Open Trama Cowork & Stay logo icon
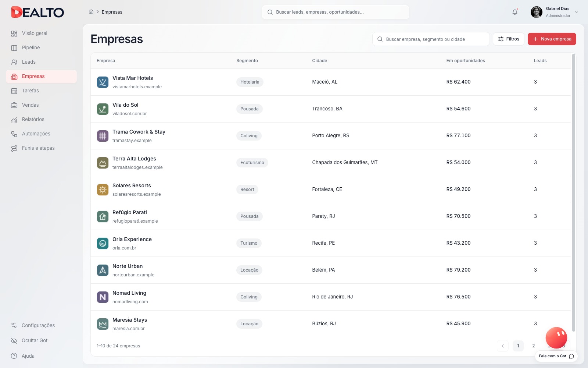The height and width of the screenshot is (368, 588). coord(103,136)
